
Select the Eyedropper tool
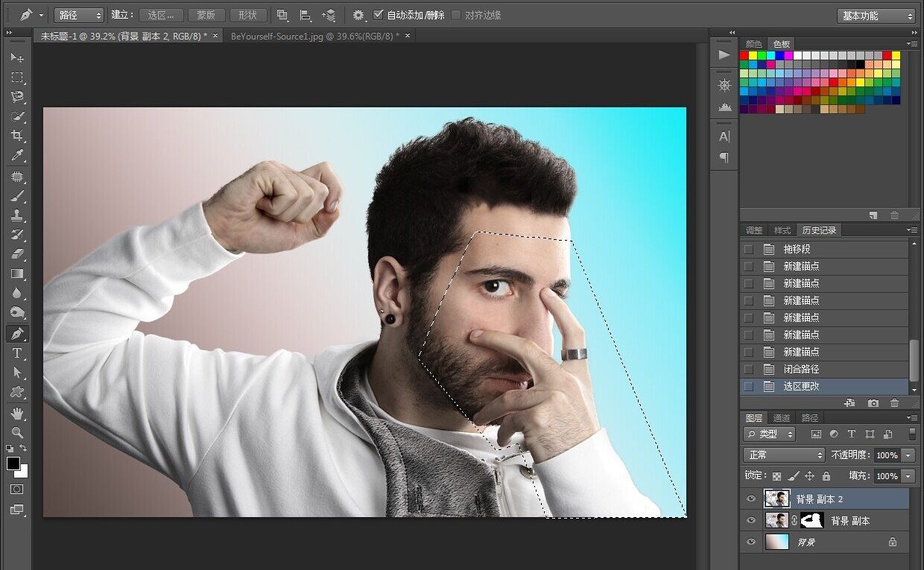17,155
